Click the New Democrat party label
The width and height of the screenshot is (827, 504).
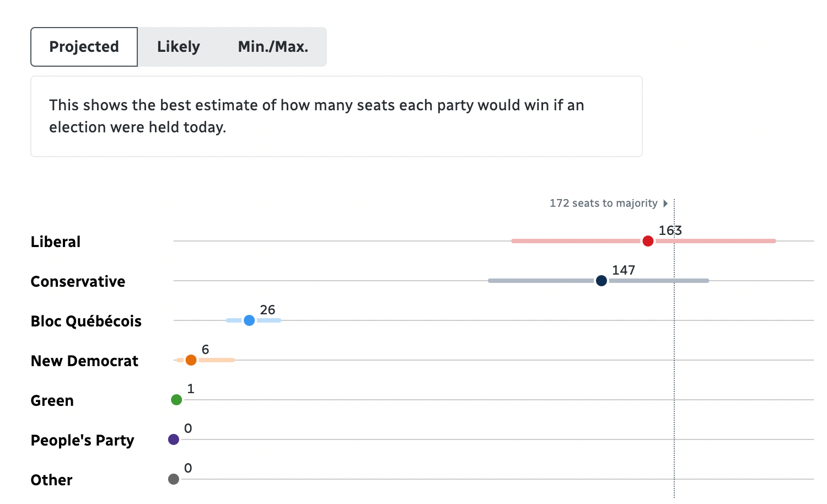(84, 361)
